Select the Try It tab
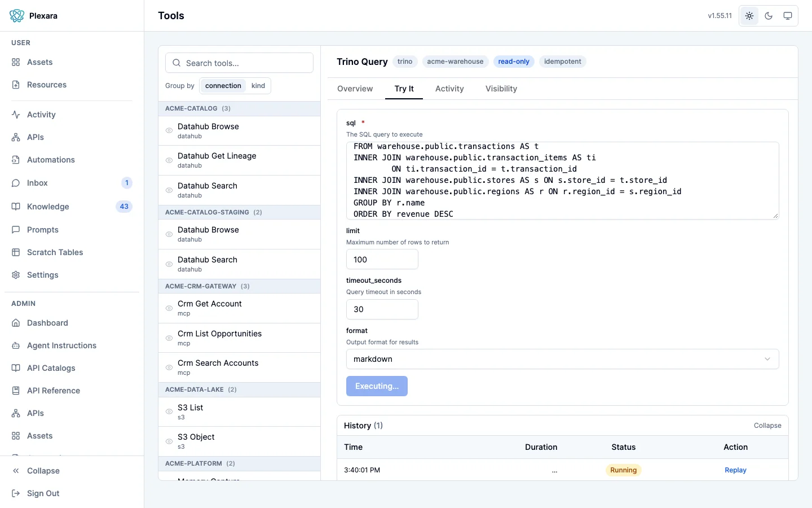Screen dimensions: 812x508 [404, 89]
